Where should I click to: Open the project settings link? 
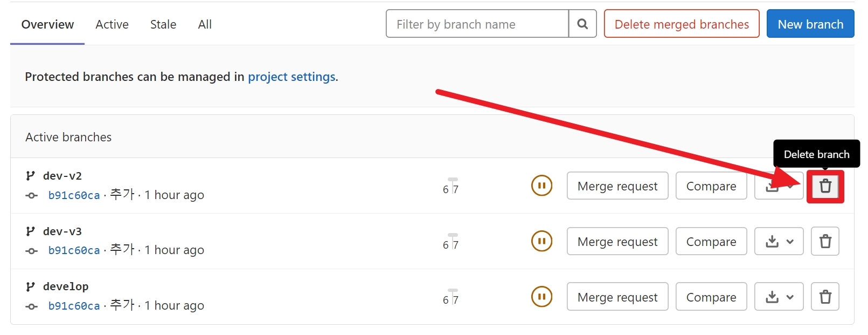tap(291, 77)
